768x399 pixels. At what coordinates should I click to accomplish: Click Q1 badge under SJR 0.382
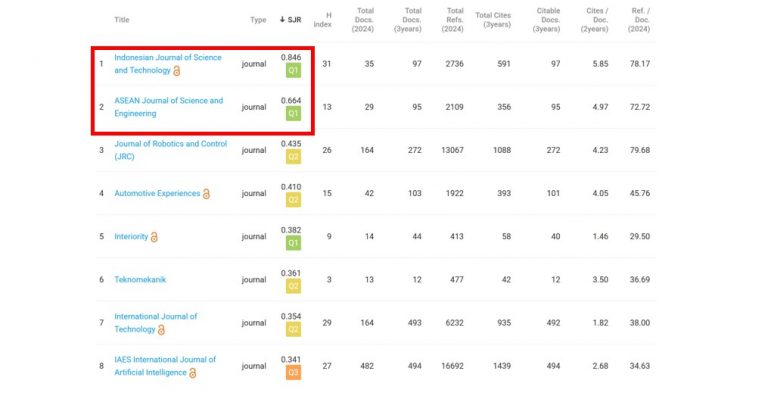[293, 243]
